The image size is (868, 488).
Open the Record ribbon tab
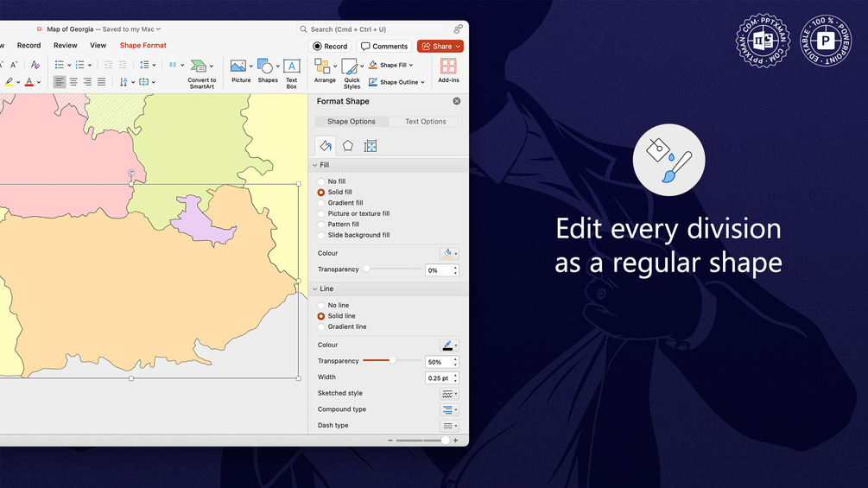pos(29,46)
